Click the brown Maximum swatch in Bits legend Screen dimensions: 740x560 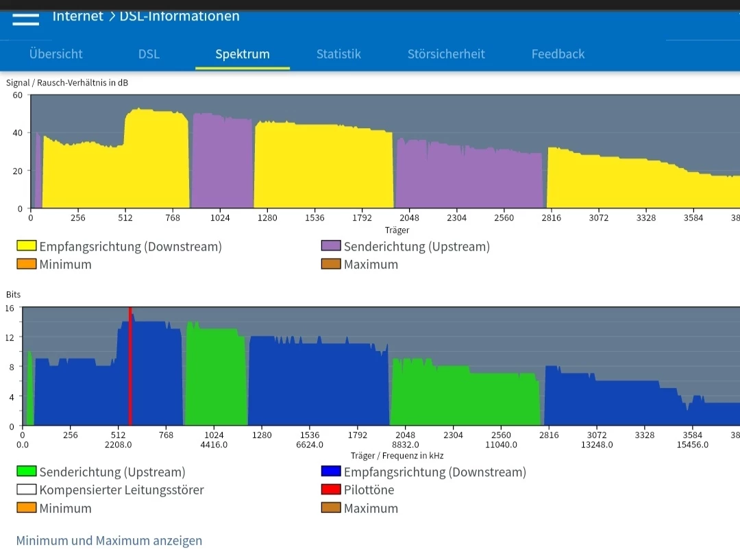click(331, 508)
